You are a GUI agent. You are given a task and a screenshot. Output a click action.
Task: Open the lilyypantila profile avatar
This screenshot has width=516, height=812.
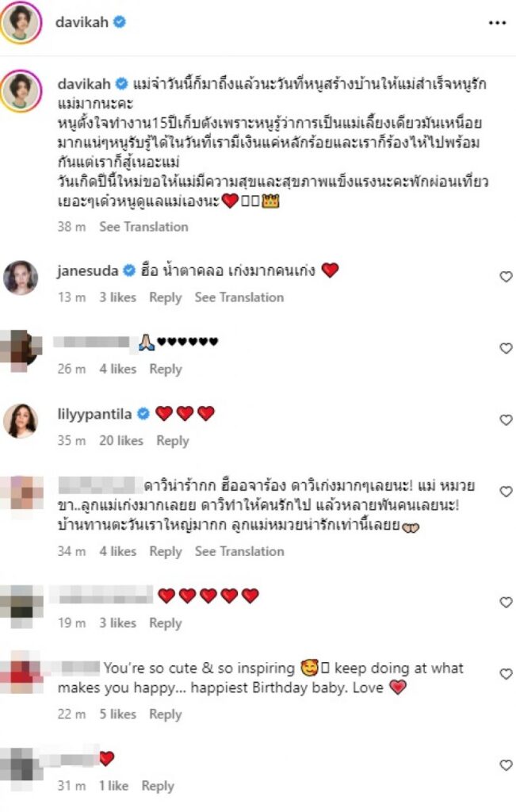point(21,420)
